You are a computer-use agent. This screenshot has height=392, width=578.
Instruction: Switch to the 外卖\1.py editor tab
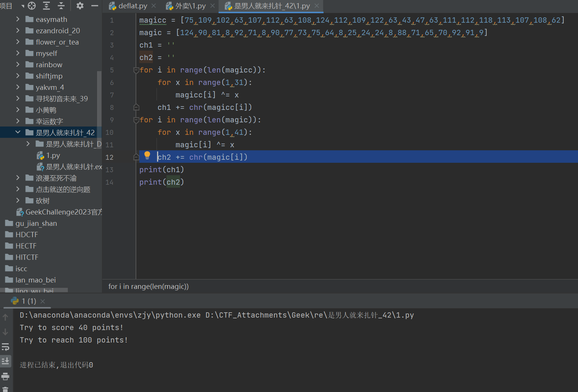[190, 6]
